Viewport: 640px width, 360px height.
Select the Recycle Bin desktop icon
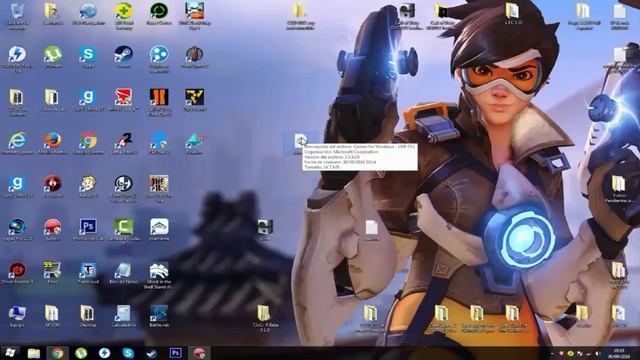pos(17,16)
